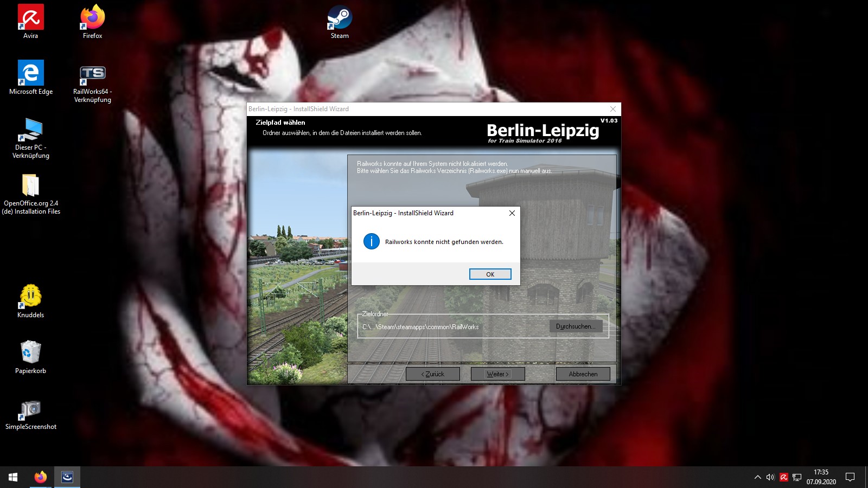Open Microsoft Edge desktop icon

[x=31, y=78]
